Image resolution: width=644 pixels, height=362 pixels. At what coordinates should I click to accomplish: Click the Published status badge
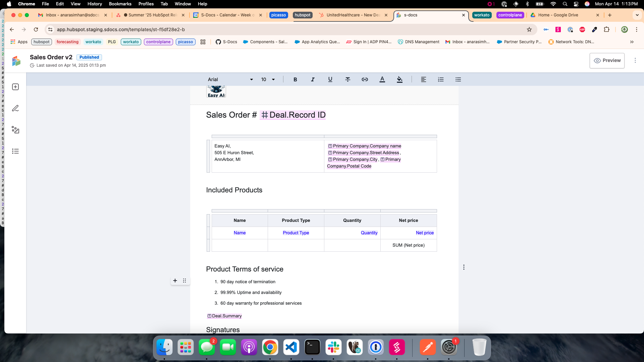coord(89,57)
